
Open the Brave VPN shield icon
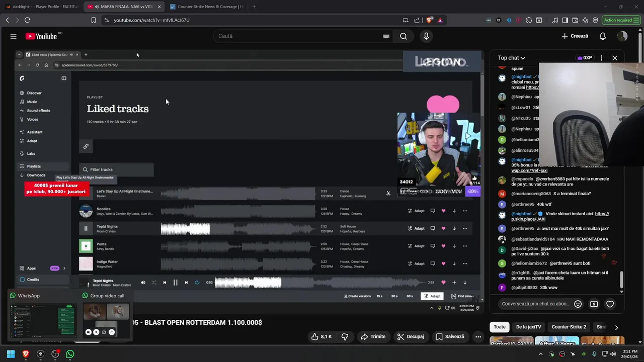point(595,20)
